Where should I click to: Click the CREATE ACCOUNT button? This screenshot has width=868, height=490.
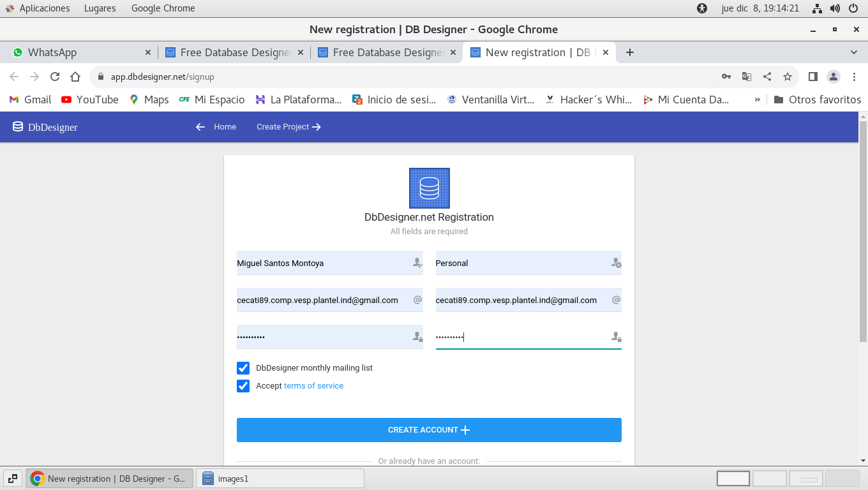pyautogui.click(x=429, y=430)
